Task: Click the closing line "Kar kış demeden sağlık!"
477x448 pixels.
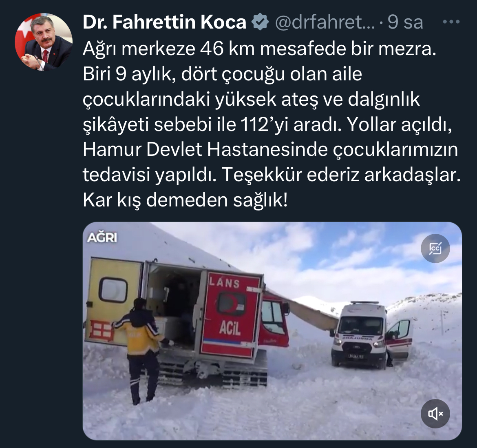Action: click(185, 200)
